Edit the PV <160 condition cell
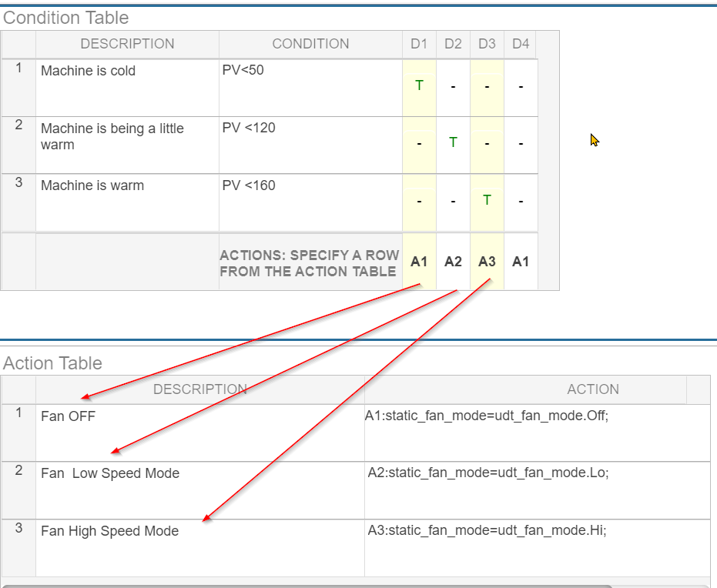The height and width of the screenshot is (588, 717). click(310, 203)
